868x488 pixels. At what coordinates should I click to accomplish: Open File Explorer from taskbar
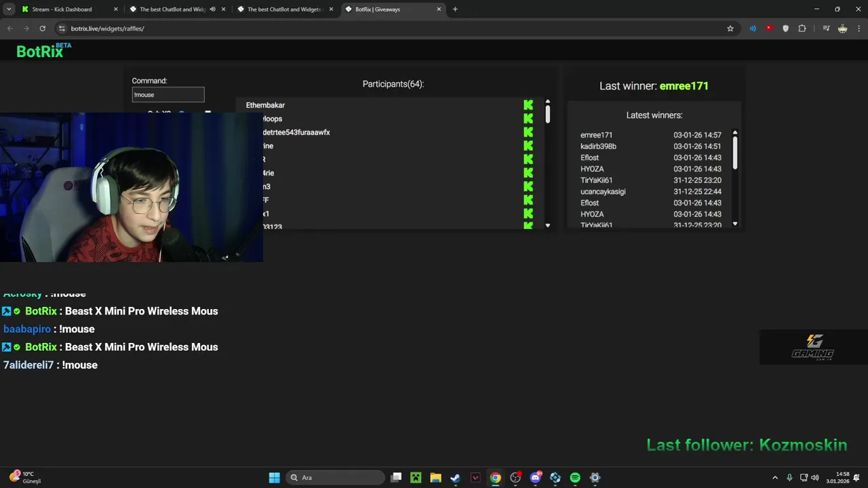435,478
